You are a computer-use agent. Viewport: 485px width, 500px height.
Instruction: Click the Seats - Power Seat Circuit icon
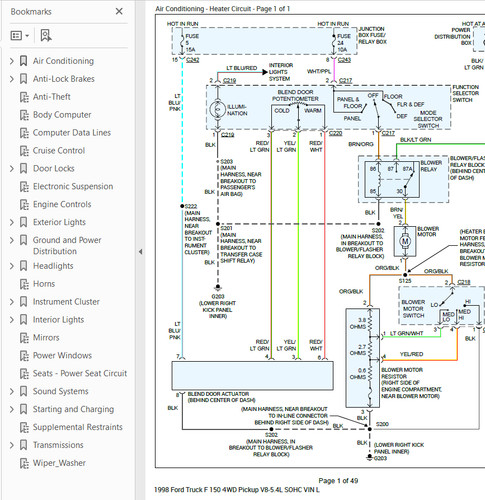click(24, 373)
